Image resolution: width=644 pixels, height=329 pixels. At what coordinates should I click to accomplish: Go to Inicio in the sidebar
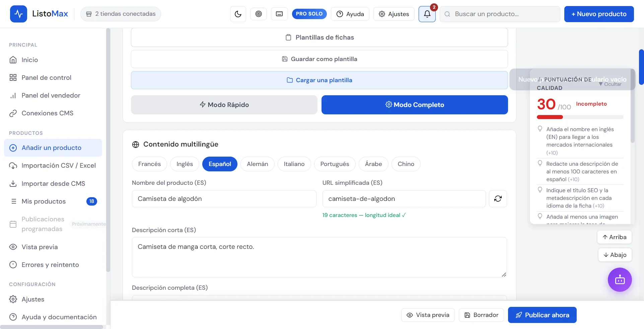tap(54, 60)
